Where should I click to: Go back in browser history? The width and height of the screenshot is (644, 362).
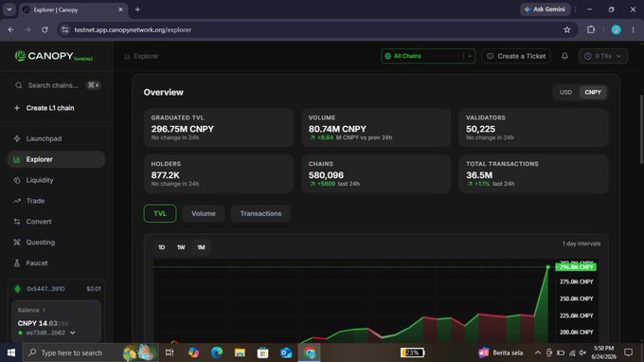click(10, 29)
